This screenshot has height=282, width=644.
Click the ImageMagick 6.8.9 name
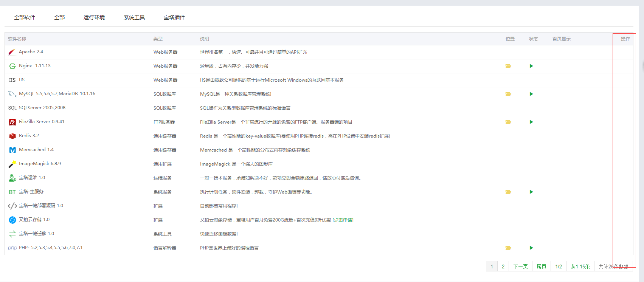tap(40, 164)
